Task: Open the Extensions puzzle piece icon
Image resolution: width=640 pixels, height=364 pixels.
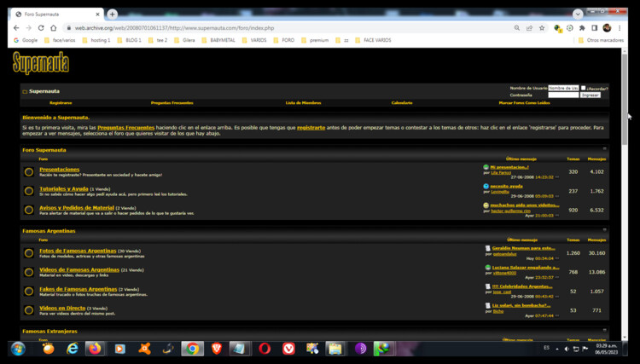Action: [582, 28]
